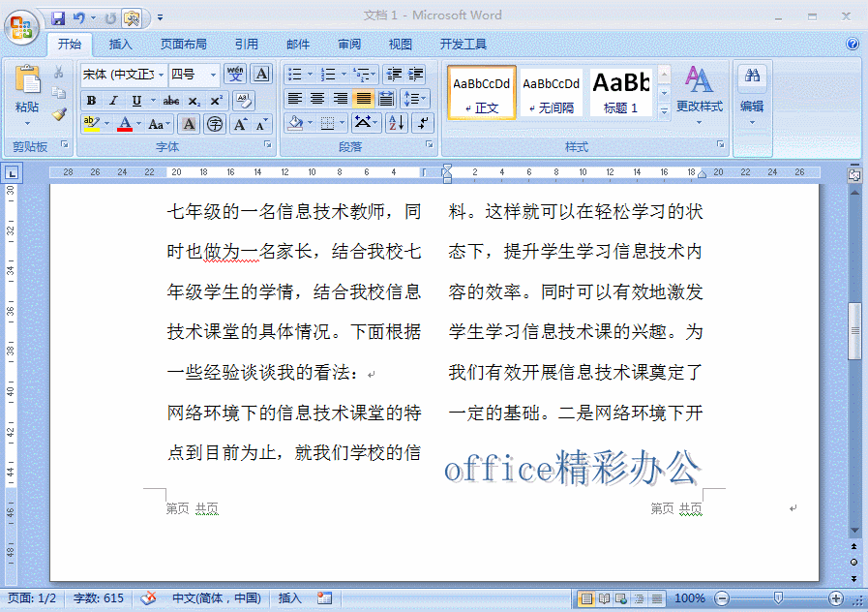Open Change Case (Aa) dropdown
The width and height of the screenshot is (868, 612).
tap(159, 124)
